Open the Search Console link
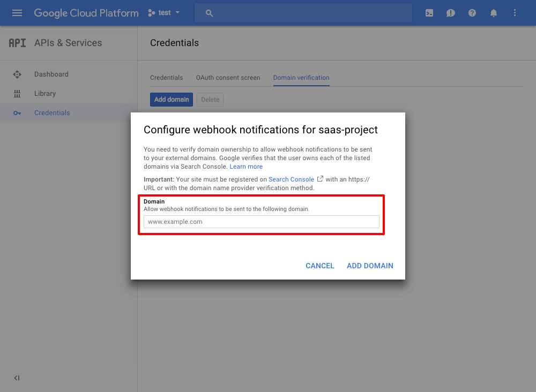This screenshot has width=536, height=392. [292, 179]
